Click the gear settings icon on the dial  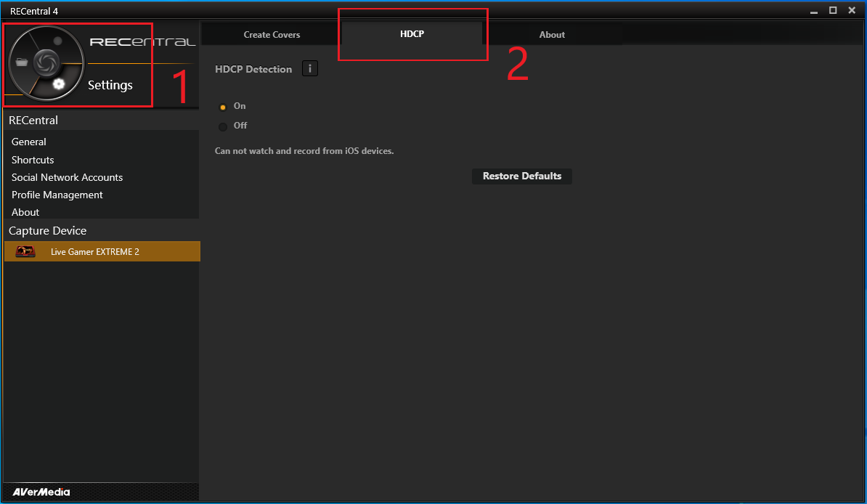pos(59,84)
